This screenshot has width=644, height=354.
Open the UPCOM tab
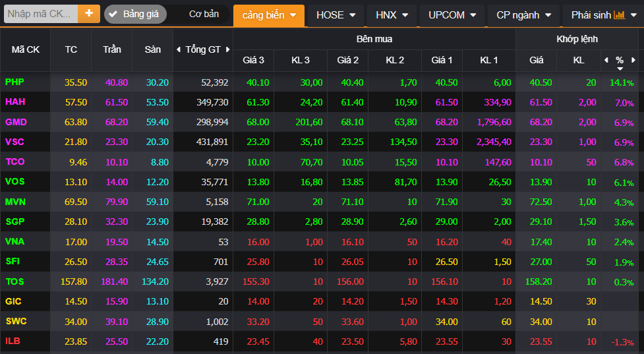452,15
